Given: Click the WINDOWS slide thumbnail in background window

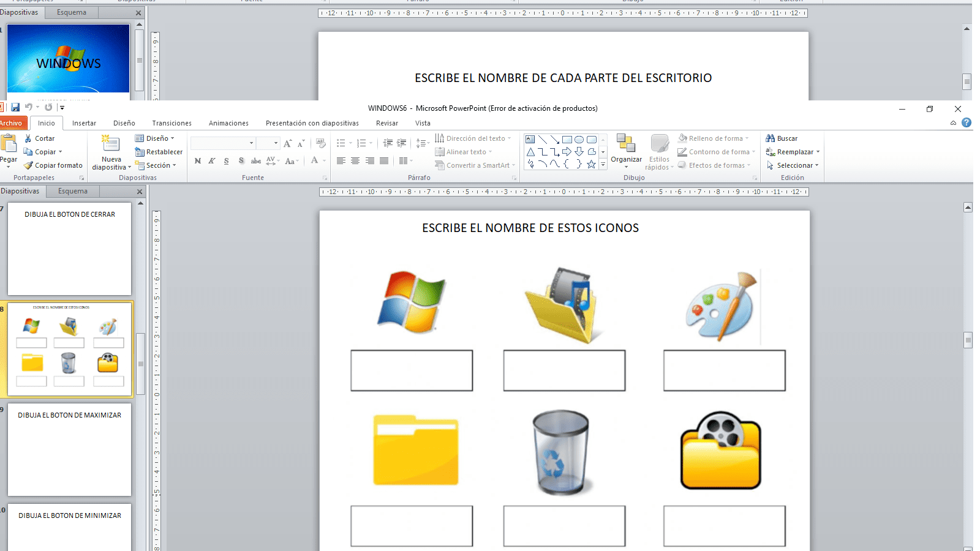Looking at the screenshot, I should click(68, 59).
